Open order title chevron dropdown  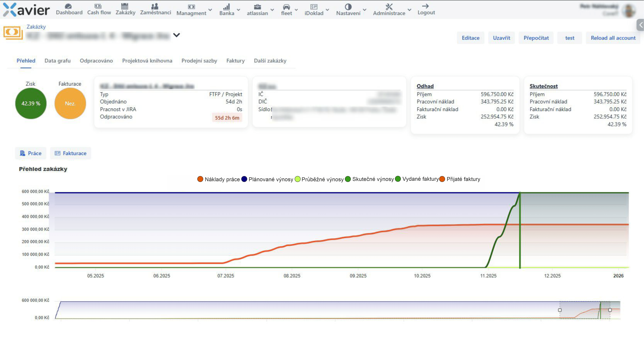[x=177, y=35]
